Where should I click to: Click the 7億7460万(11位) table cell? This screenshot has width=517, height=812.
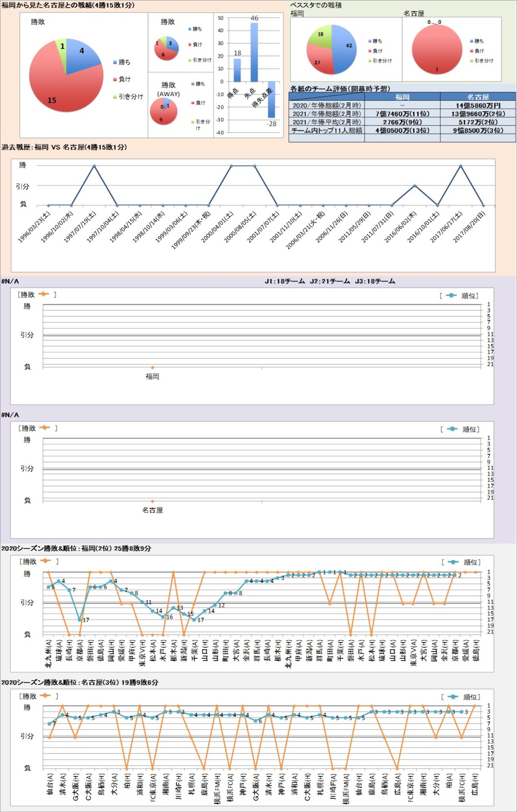click(402, 114)
